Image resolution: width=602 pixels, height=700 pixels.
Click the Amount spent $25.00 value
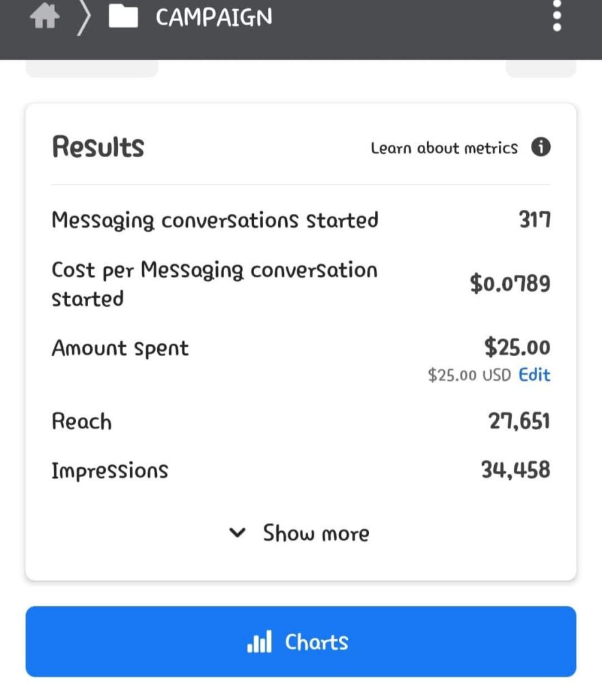[x=517, y=347]
